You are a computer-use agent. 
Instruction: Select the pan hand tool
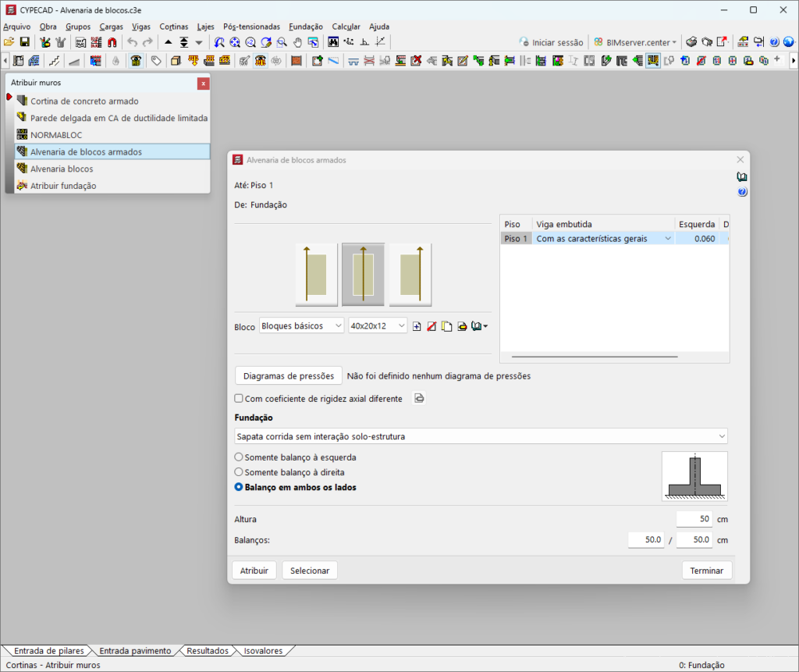tap(297, 42)
